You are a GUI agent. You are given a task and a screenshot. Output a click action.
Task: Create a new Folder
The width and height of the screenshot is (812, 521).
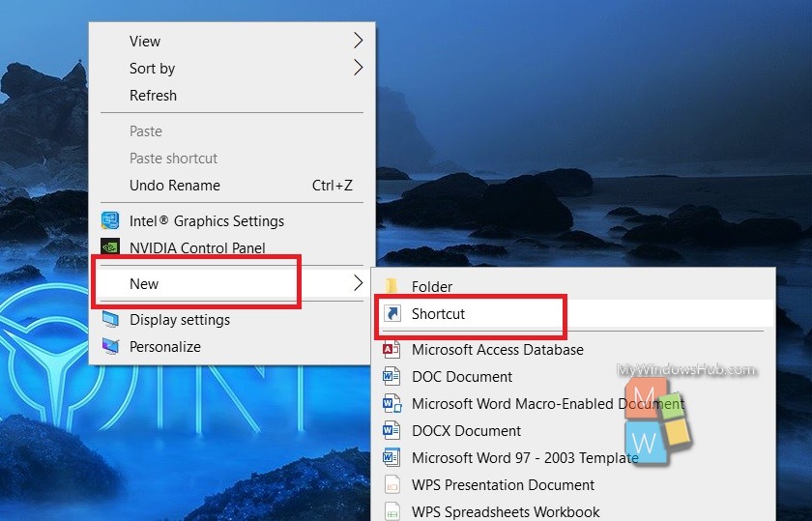point(573,286)
